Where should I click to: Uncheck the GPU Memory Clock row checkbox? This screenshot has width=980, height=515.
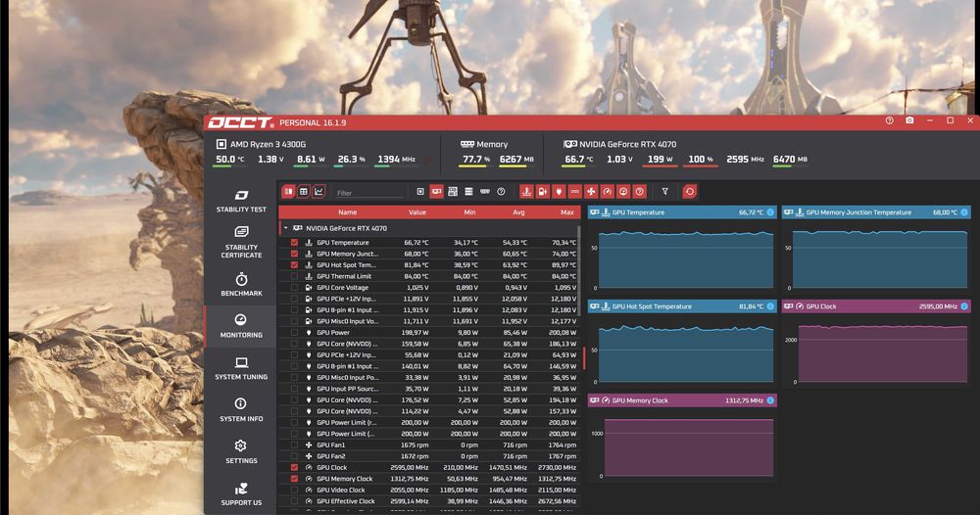294,479
